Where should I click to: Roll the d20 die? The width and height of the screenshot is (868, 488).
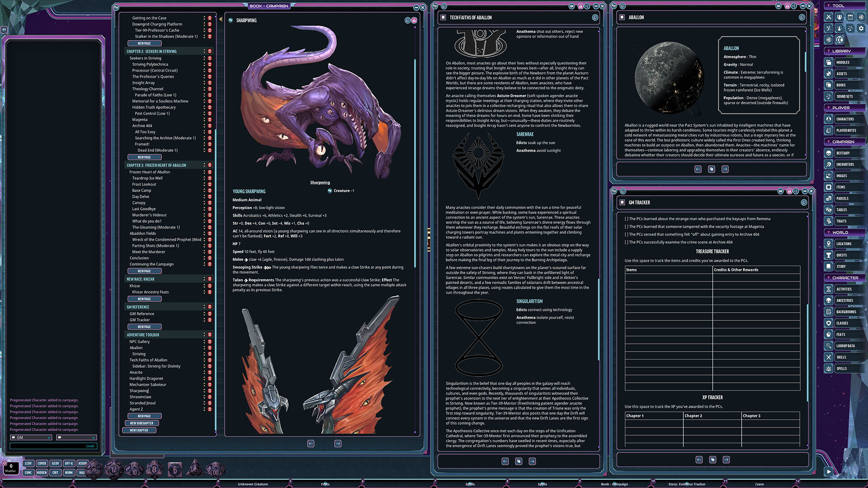point(94,469)
